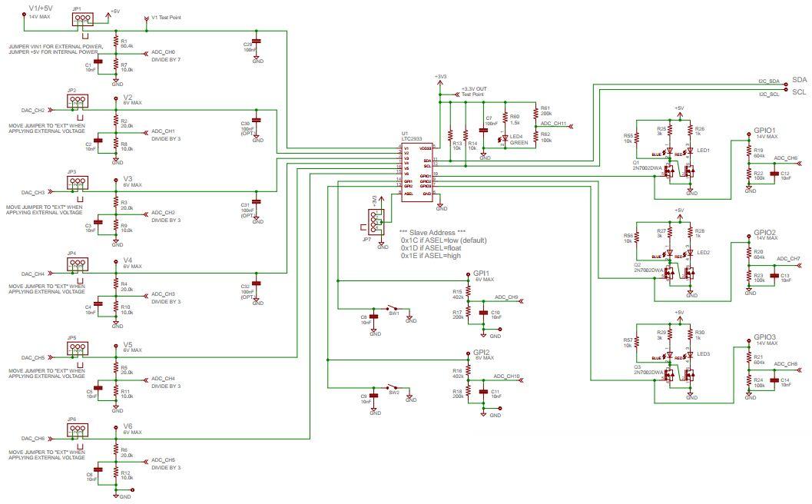Screen dimensions: 812x504
Task: Select the JP1 jumper header
Action: 84,19
